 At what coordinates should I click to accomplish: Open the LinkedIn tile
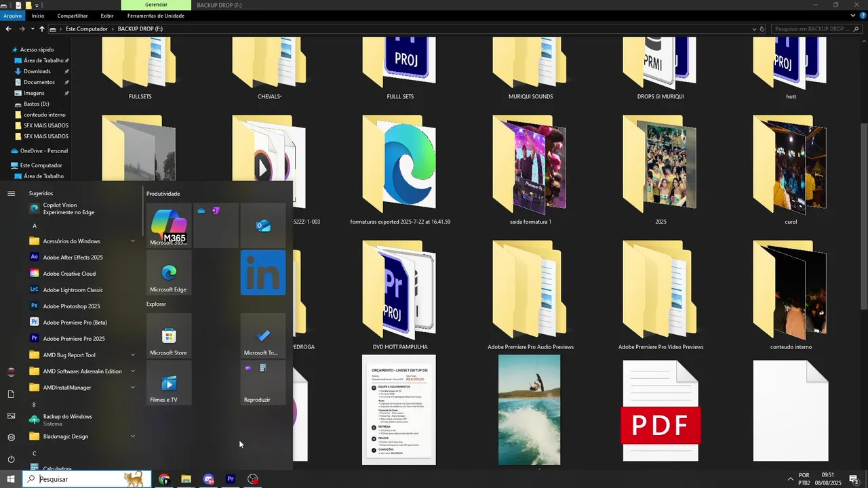click(263, 272)
